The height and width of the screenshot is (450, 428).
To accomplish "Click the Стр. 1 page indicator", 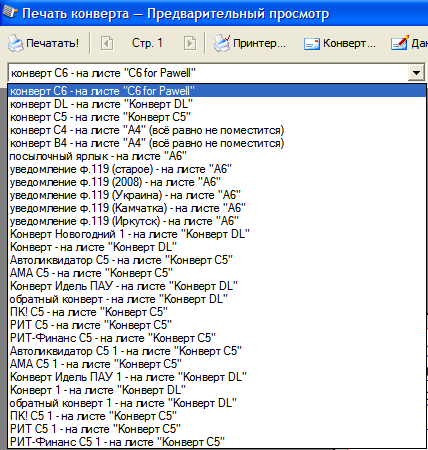I will (147, 43).
